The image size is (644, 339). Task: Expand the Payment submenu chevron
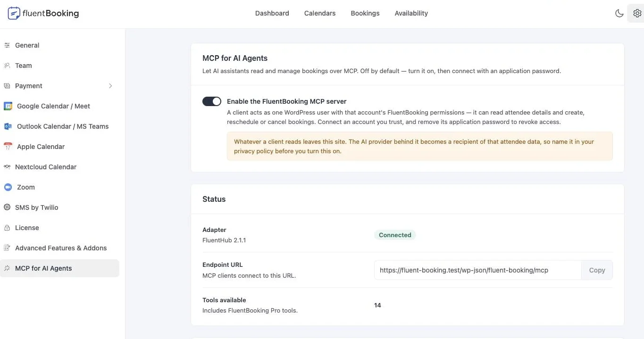[x=110, y=86]
